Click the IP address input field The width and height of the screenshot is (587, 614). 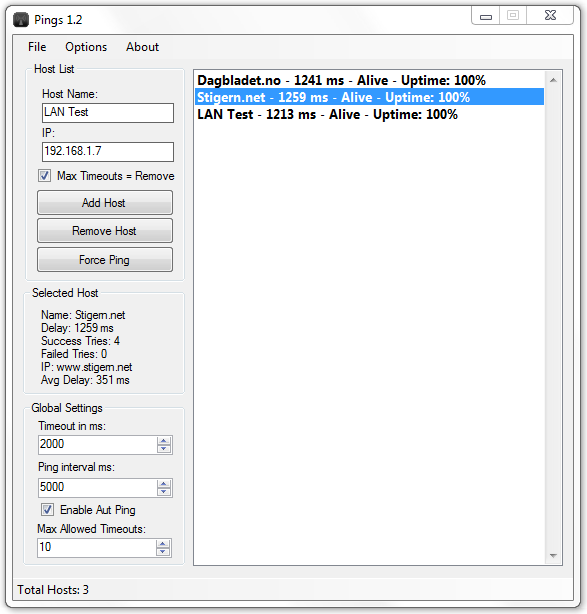pyautogui.click(x=108, y=152)
